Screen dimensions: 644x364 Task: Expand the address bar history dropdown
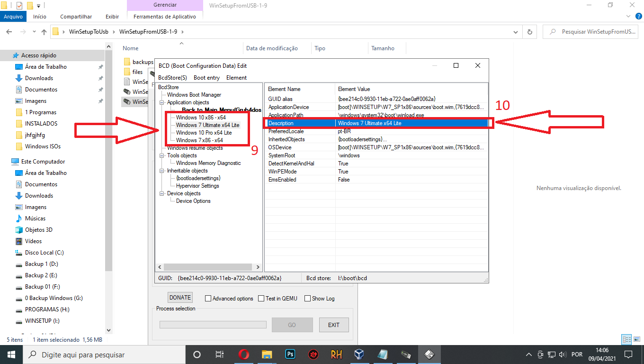pos(516,32)
